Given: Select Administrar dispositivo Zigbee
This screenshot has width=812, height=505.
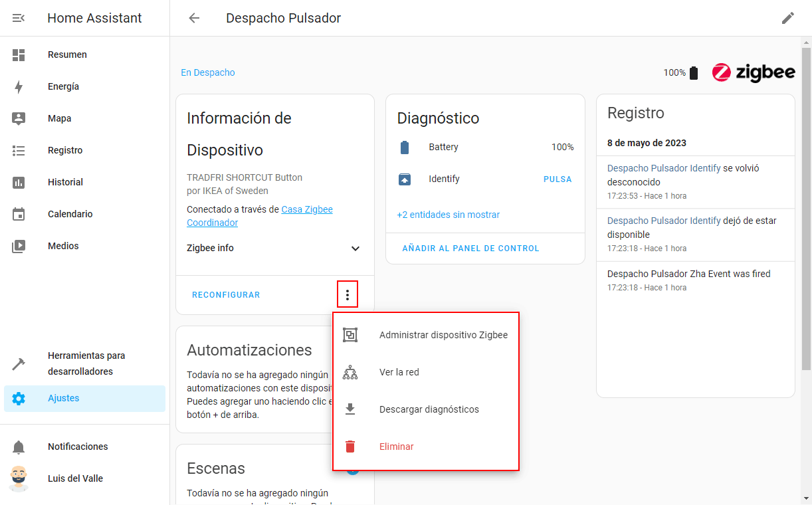Looking at the screenshot, I should [x=443, y=335].
